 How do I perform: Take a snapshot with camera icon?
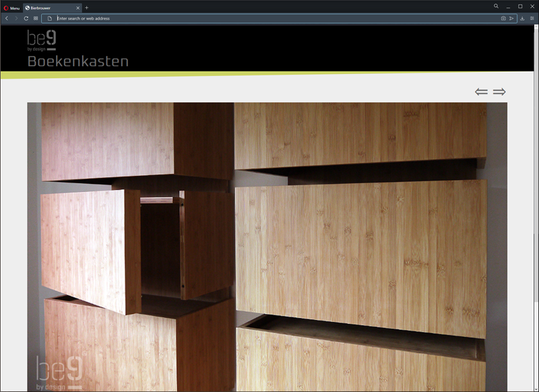coord(503,19)
